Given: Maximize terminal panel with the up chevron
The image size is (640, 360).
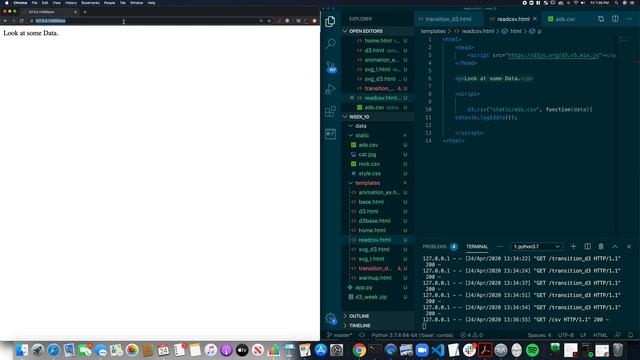Looking at the screenshot, I should [615, 247].
